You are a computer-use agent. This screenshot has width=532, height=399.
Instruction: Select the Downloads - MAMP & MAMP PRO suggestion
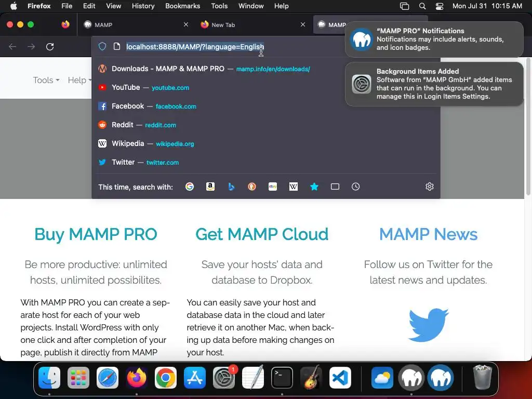coord(265,69)
